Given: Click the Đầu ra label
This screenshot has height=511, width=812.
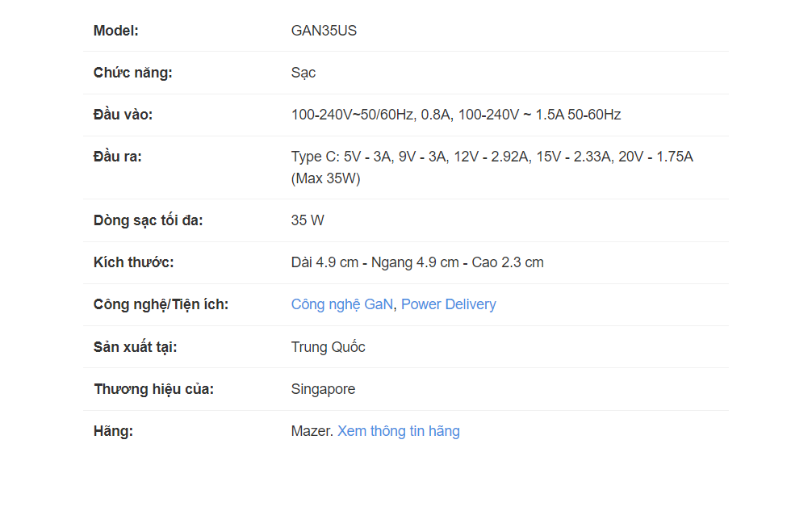Looking at the screenshot, I should pyautogui.click(x=118, y=157).
